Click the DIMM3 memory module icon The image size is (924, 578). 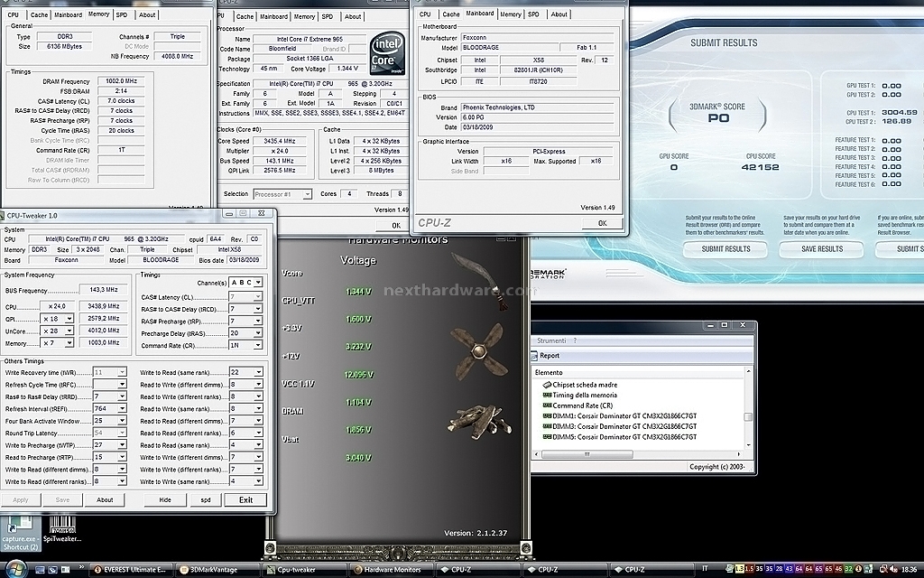coord(547,426)
